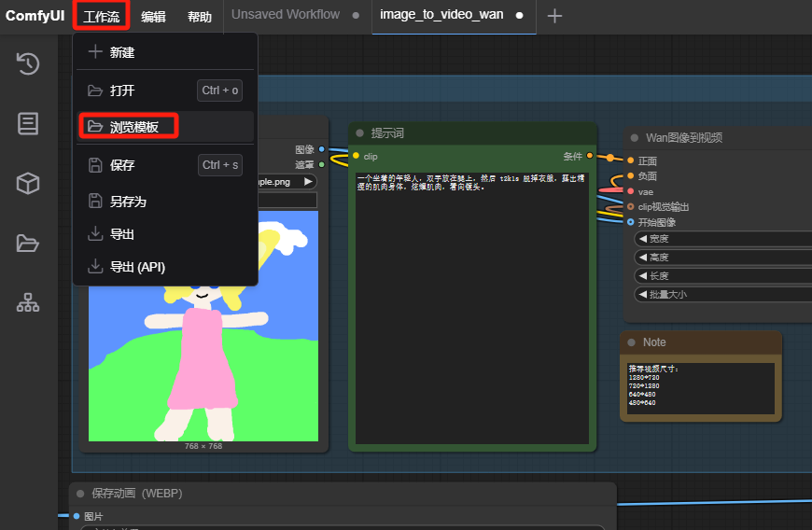Click the next-image arrow beside the .png filename
The image size is (812, 530).
point(308,181)
